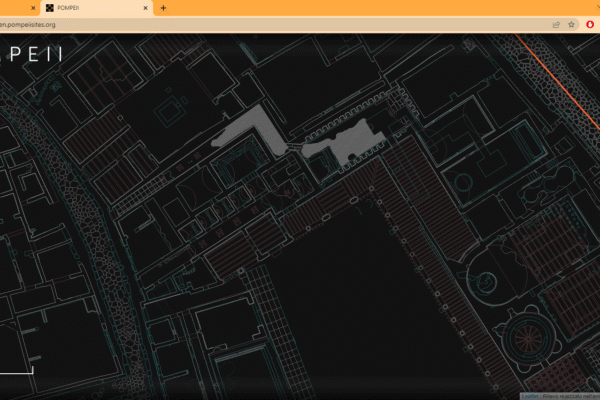Click the share icon in address bar
Screen dimensions: 600x400
pyautogui.click(x=556, y=24)
